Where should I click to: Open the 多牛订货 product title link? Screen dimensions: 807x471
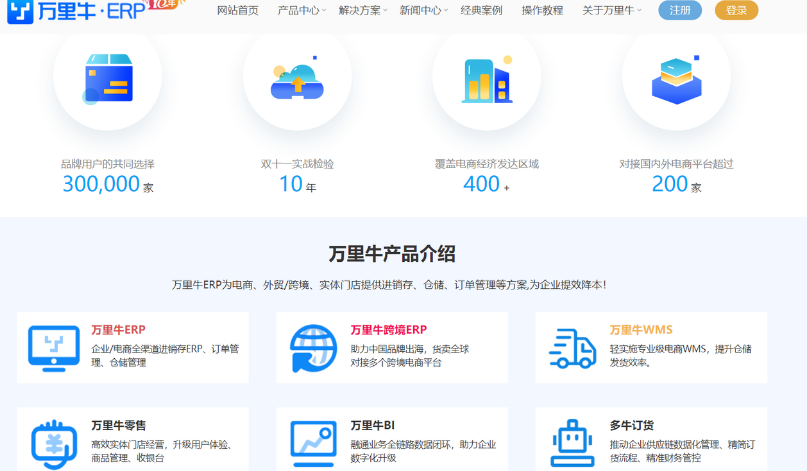[x=631, y=425]
